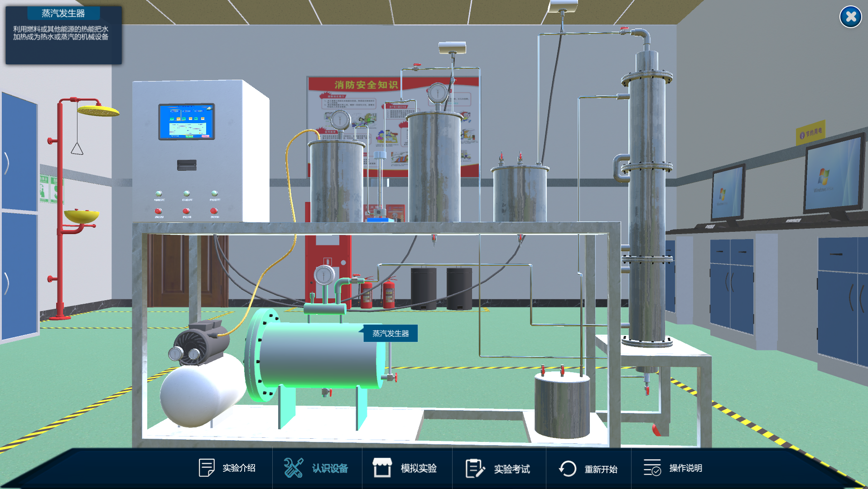Click the 实验介绍 document icon
Image resolution: width=868 pixels, height=489 pixels.
click(207, 468)
